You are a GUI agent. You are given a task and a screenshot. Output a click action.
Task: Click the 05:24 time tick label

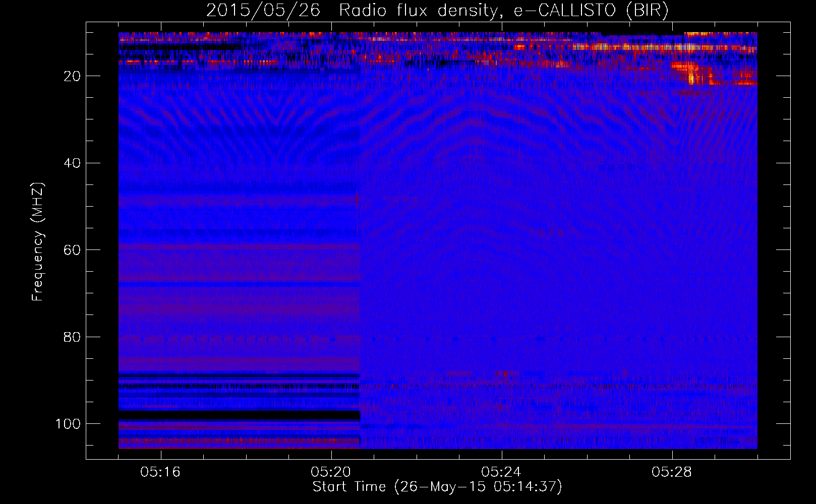click(501, 472)
